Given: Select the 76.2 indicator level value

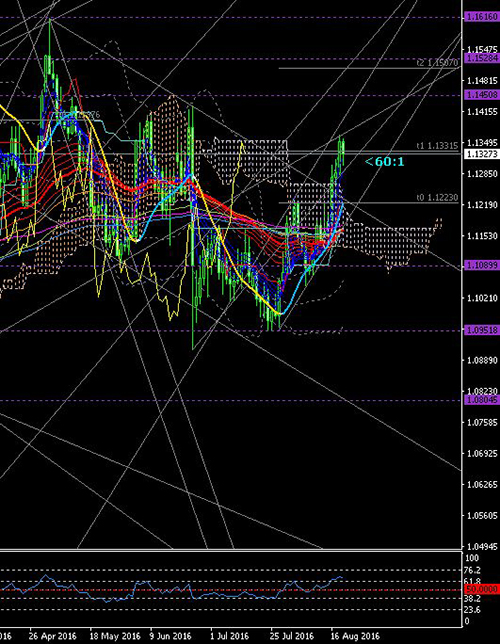Looking at the screenshot, I should click(473, 570).
